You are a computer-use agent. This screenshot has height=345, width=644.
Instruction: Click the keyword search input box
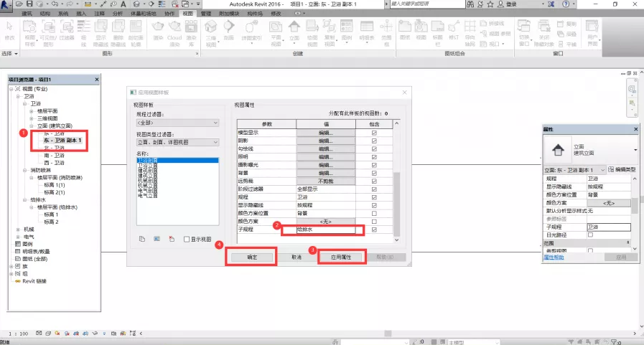pos(426,4)
